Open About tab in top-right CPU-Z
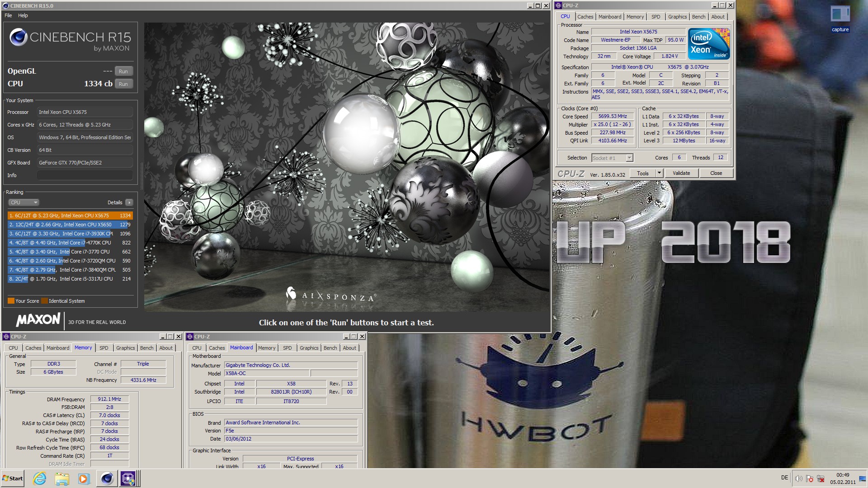Viewport: 868px width, 488px height. (x=718, y=17)
